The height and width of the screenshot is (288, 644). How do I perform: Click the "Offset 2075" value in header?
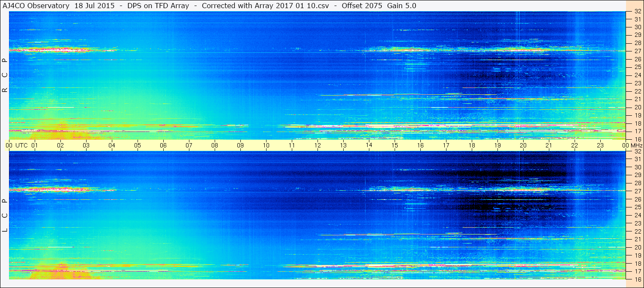click(362, 6)
